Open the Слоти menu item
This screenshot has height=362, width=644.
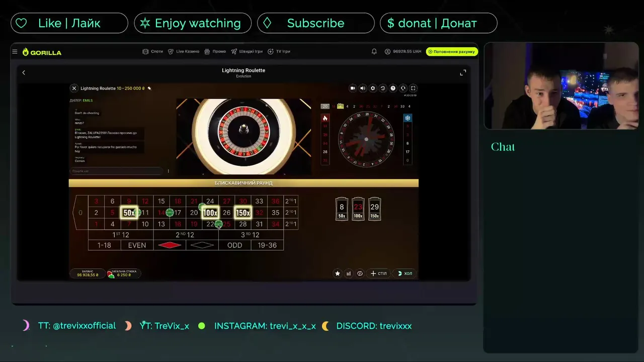point(153,51)
